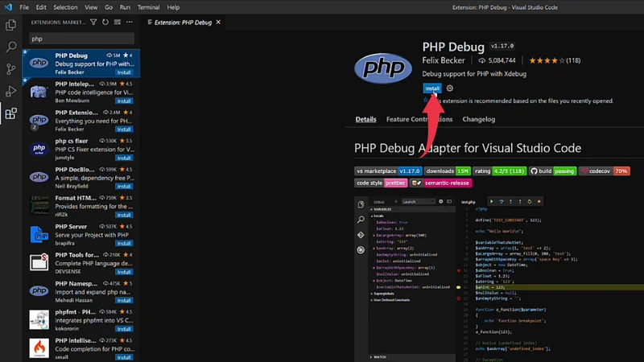Open the Terminal menu
Image resolution: width=644 pixels, height=362 pixels.
(x=148, y=7)
